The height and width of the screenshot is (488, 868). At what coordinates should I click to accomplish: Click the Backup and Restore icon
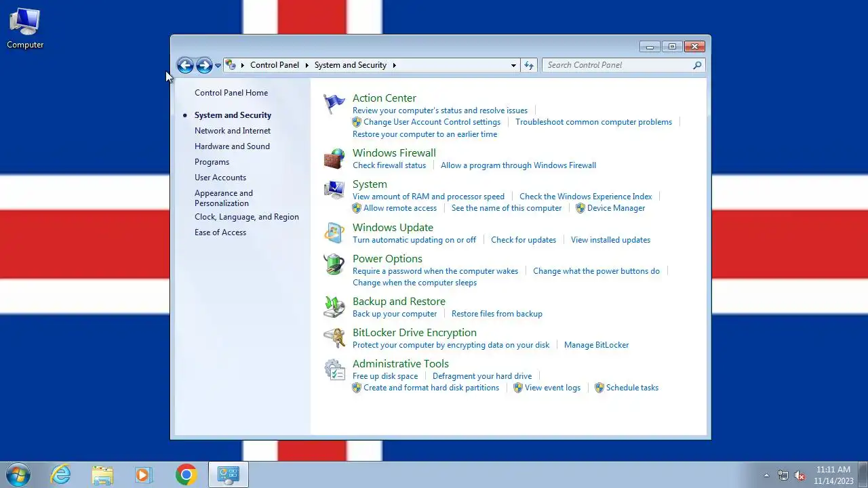coord(334,307)
